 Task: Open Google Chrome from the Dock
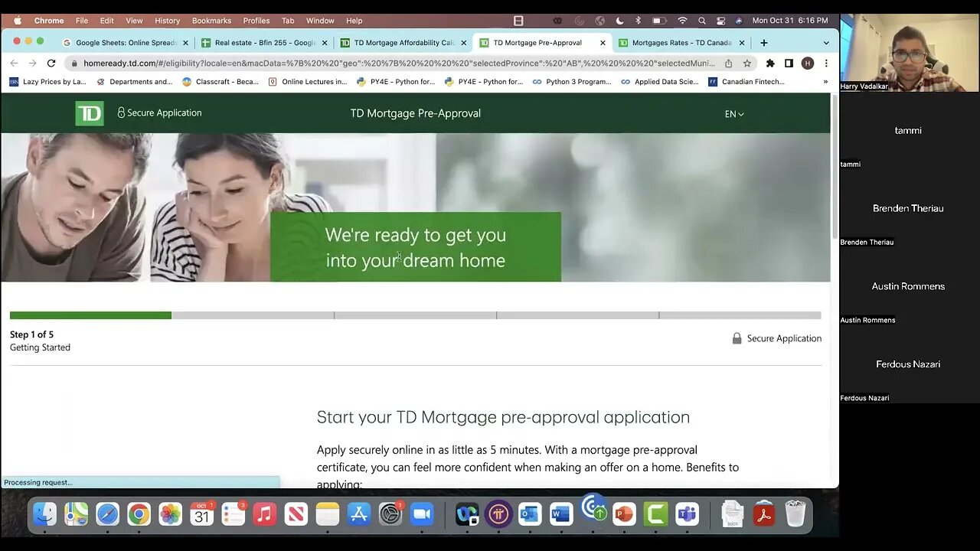coord(139,514)
